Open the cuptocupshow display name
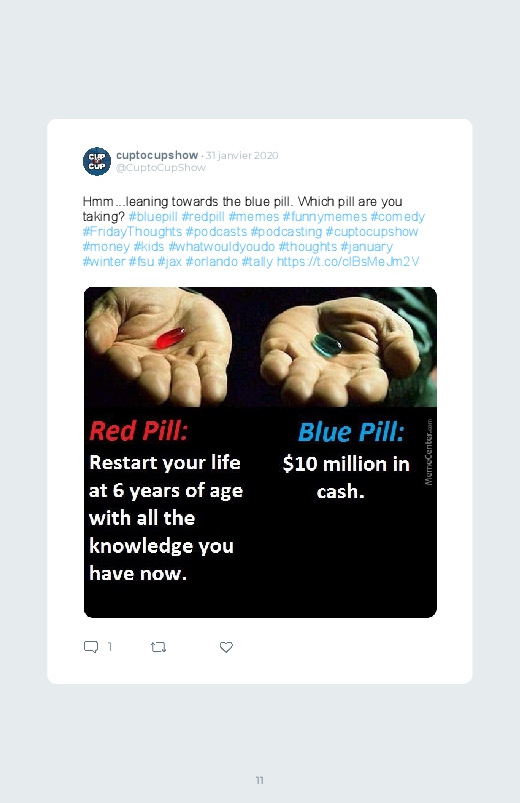This screenshot has height=803, width=520. click(x=157, y=155)
